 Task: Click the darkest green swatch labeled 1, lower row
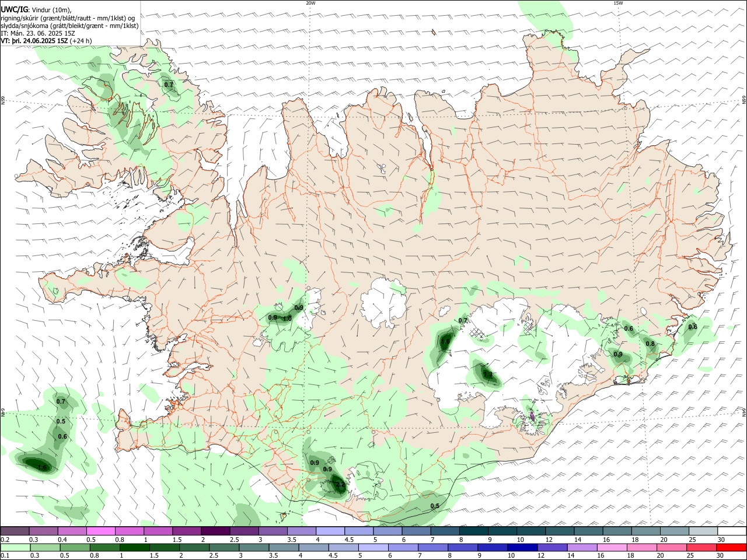point(134,548)
